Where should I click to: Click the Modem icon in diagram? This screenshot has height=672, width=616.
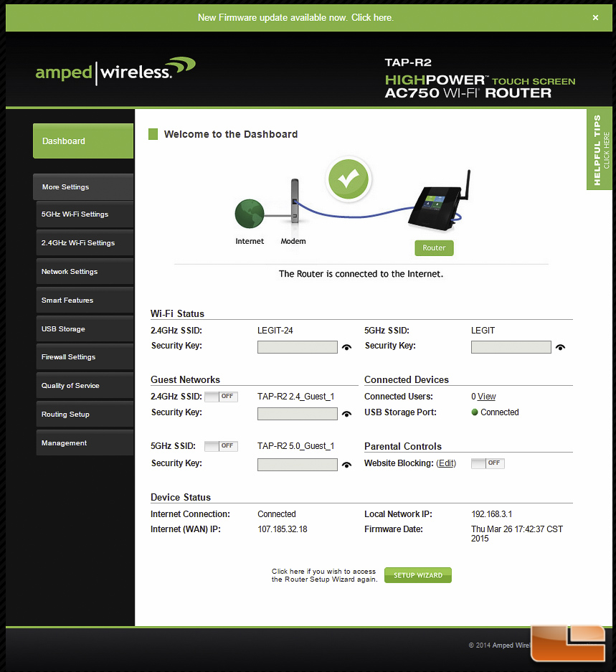(x=295, y=201)
